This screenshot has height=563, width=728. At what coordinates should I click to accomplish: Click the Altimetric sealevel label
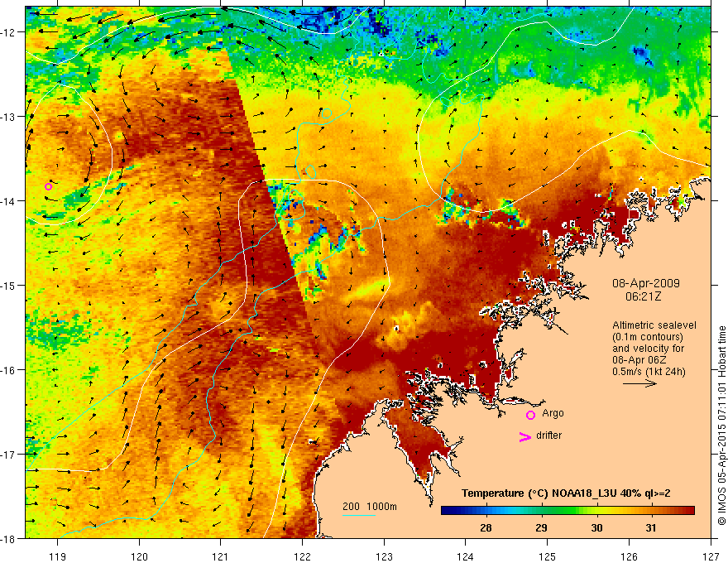pos(654,325)
